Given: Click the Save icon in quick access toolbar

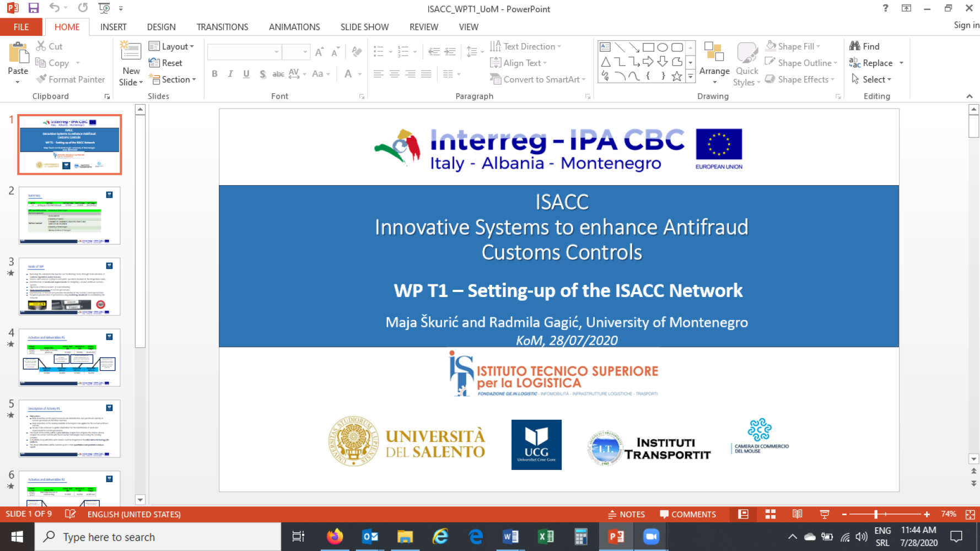Looking at the screenshot, I should 34,8.
